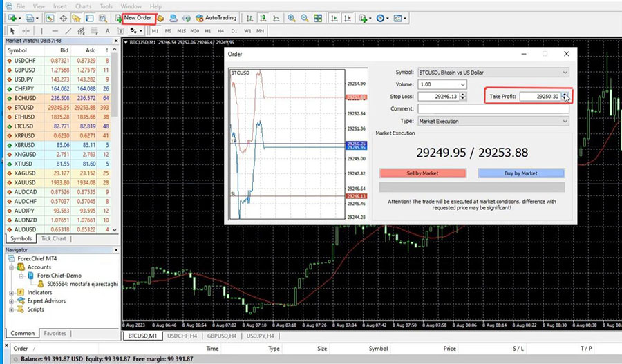Open the File menu

pyautogui.click(x=20, y=6)
